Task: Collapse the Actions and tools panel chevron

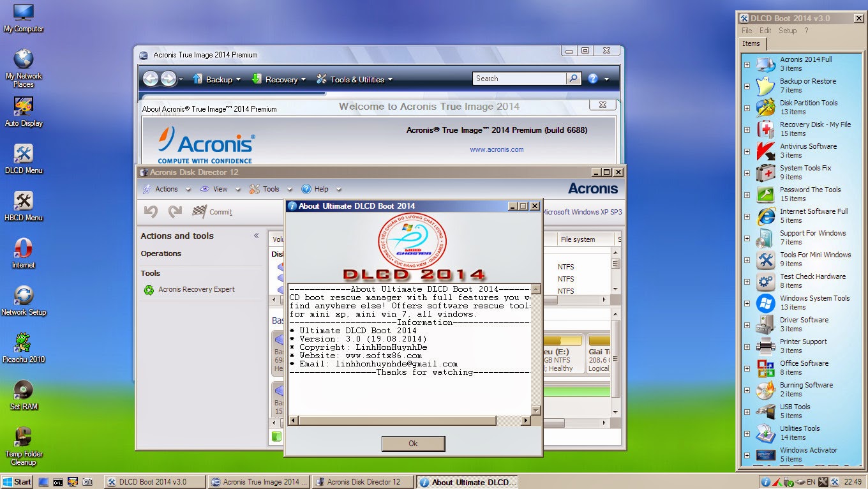Action: tap(256, 236)
